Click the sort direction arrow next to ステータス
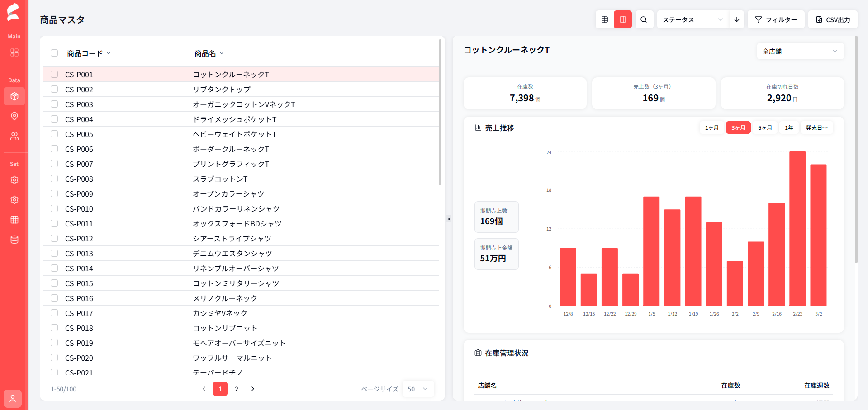The image size is (868, 410). pyautogui.click(x=736, y=19)
